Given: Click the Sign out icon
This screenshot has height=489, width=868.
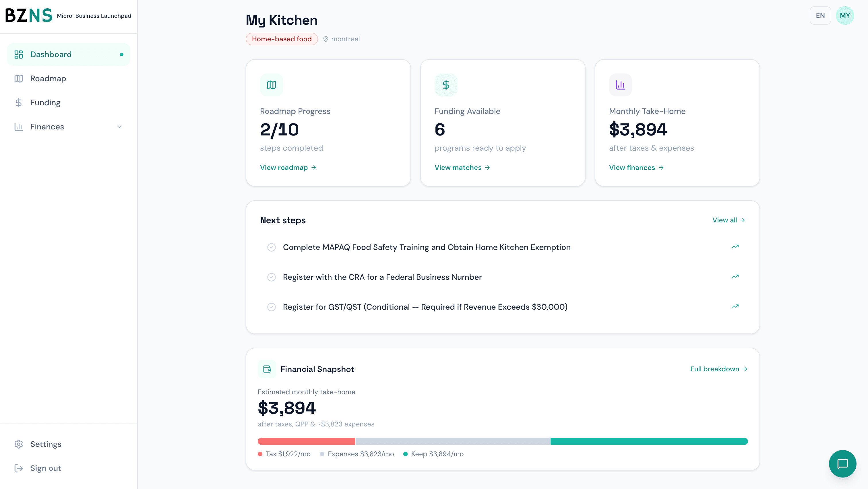Looking at the screenshot, I should click(19, 468).
